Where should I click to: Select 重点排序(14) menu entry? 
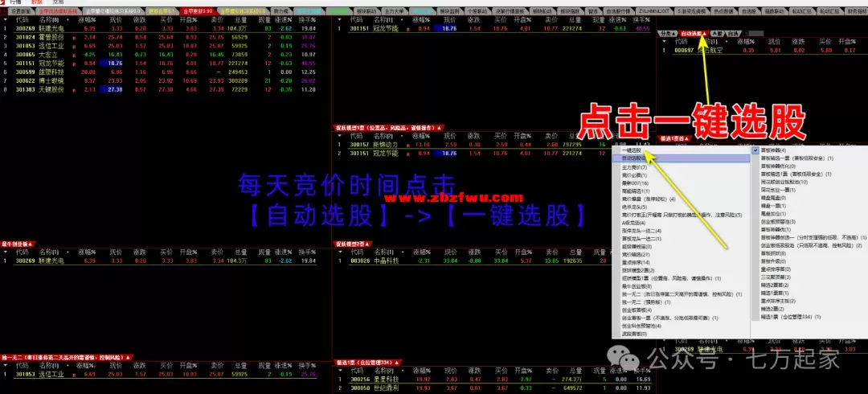[635, 262]
